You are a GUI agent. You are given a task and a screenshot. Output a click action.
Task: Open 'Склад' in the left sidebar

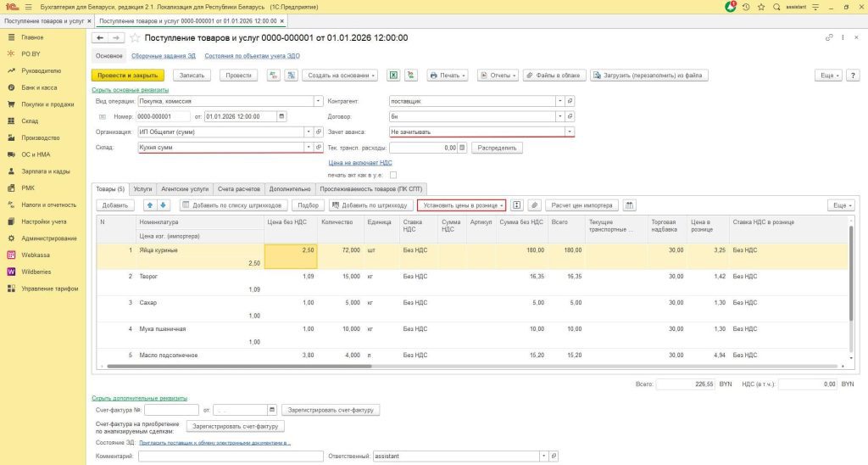pos(31,120)
